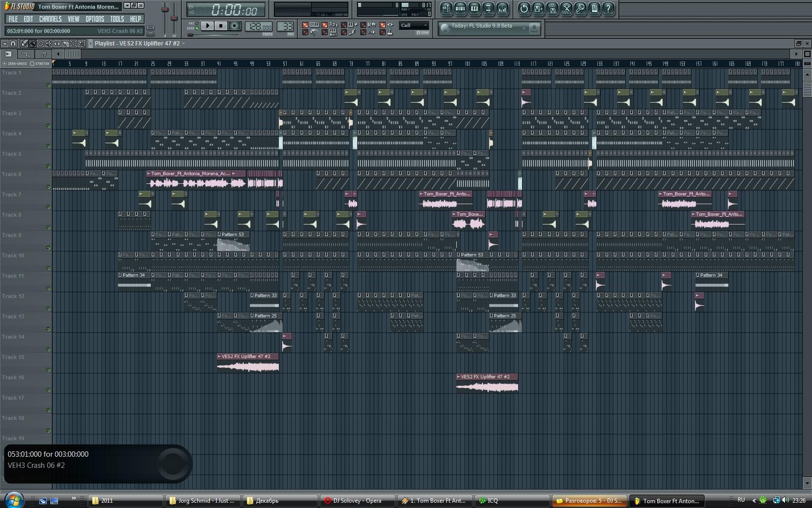Open the audio editor scissors icon

tap(566, 8)
